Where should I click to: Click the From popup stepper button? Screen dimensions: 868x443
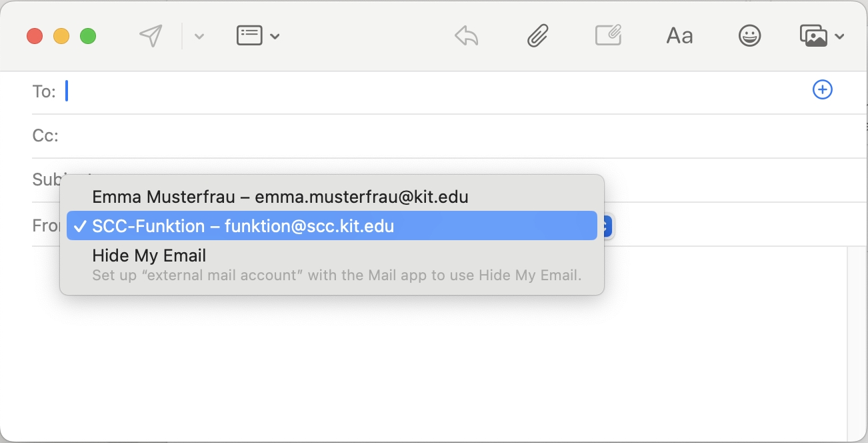tap(606, 227)
